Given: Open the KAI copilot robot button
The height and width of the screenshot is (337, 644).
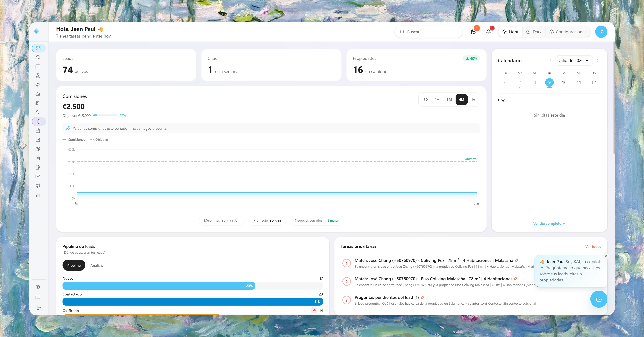Looking at the screenshot, I should click(599, 299).
